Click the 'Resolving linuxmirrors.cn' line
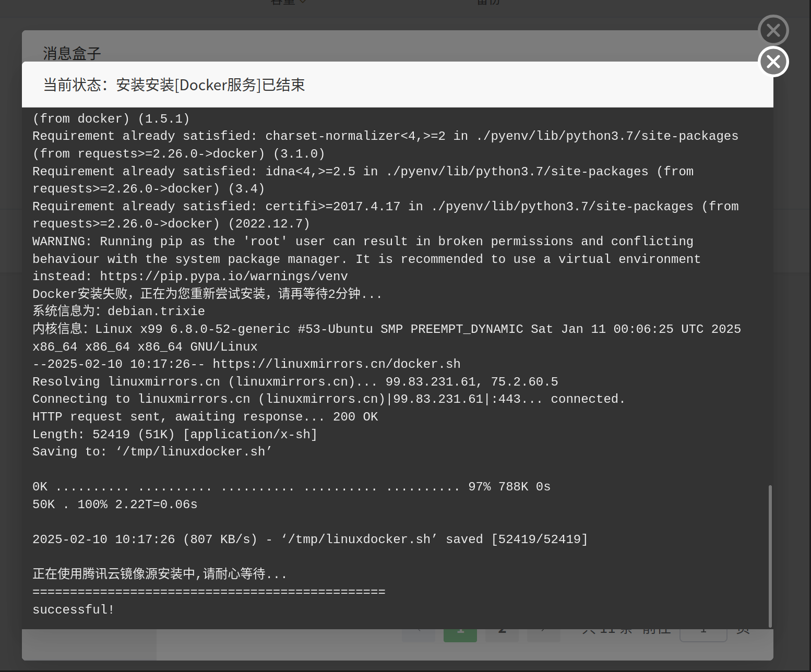The height and width of the screenshot is (672, 811). pyautogui.click(x=295, y=381)
